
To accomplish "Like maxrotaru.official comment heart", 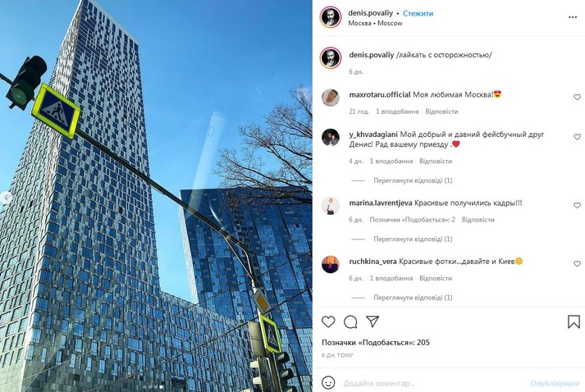I will coord(577,97).
